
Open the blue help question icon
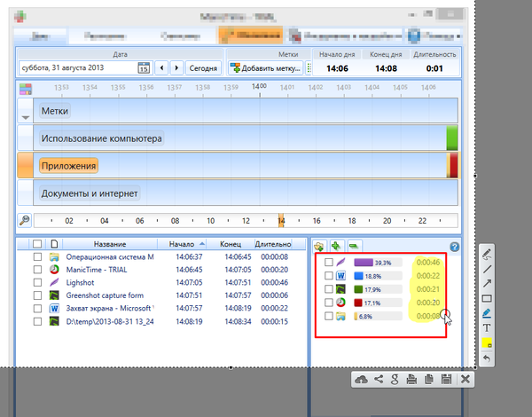455,247
